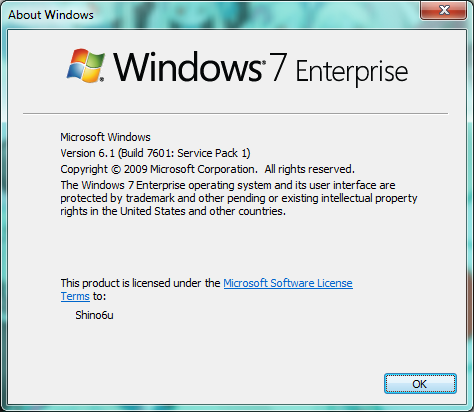Click the horizontal separator line below the banner

235,113
